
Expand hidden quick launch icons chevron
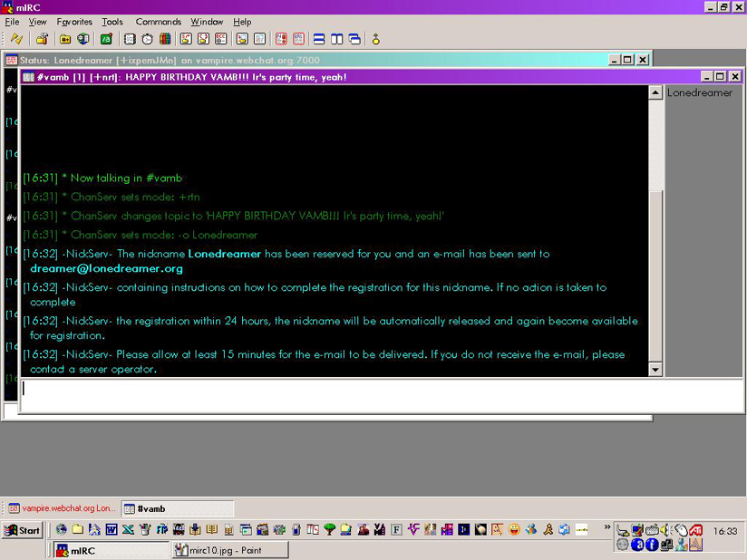[607, 526]
